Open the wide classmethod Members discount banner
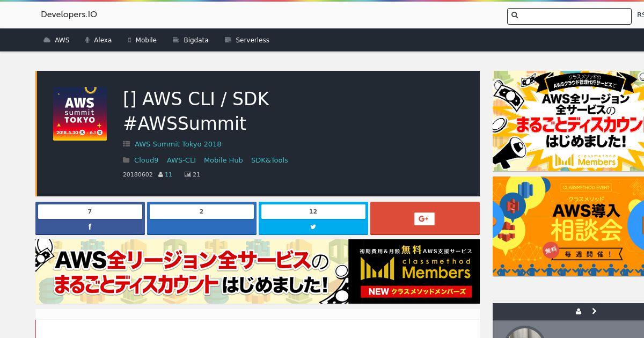This screenshot has width=644, height=338. 258,271
